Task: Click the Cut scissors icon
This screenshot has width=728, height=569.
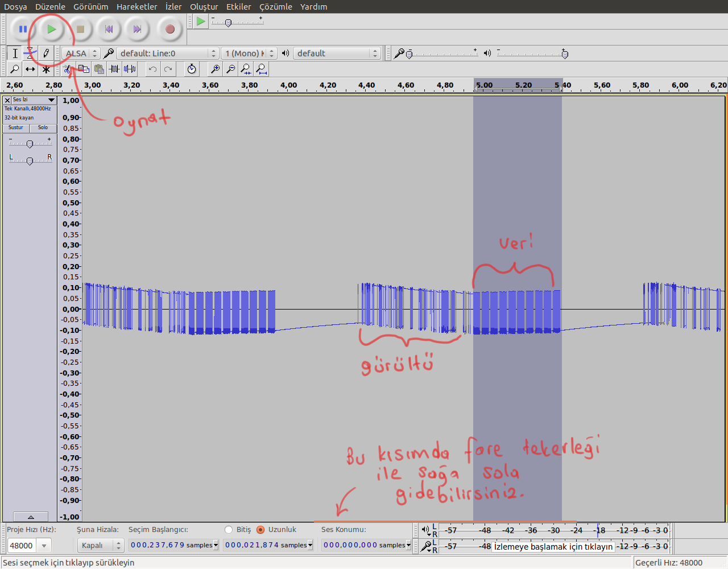Action: point(68,69)
